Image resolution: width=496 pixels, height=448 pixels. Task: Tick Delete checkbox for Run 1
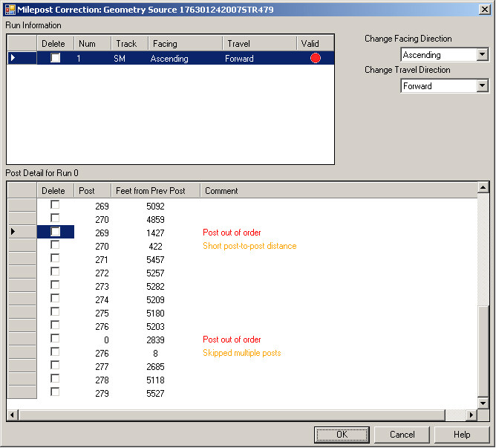pos(55,59)
